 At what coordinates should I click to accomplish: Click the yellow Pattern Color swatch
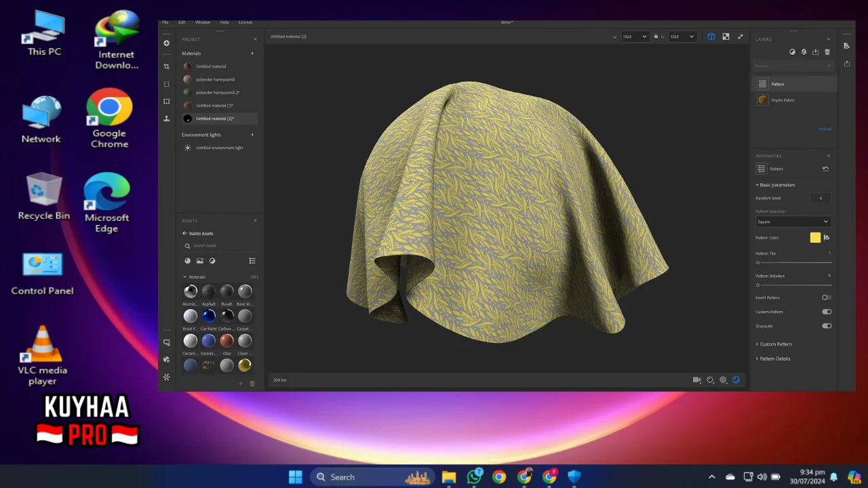click(815, 238)
